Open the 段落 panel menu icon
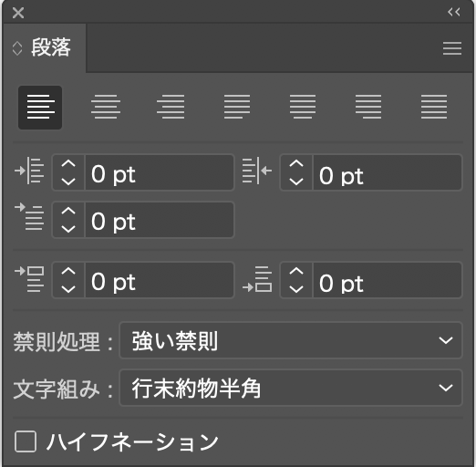 click(452, 48)
